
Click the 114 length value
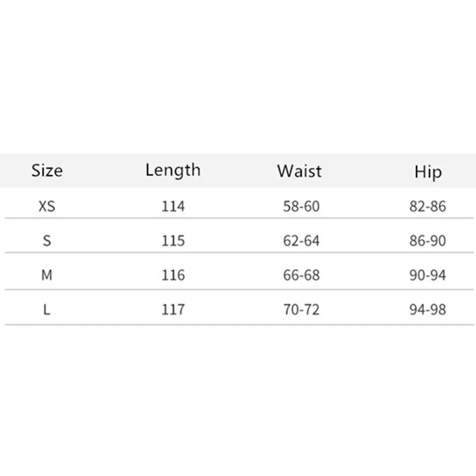coord(173,206)
